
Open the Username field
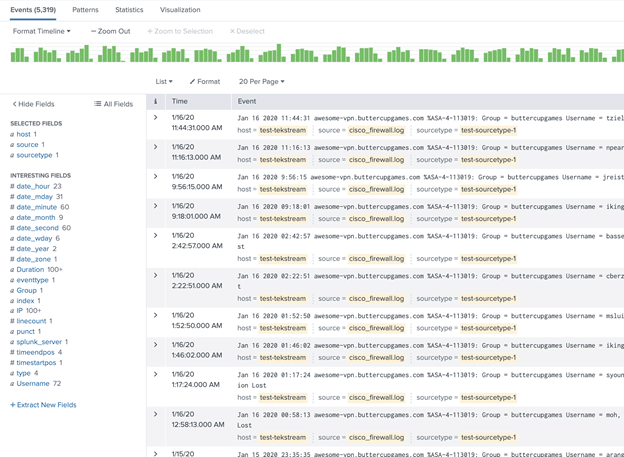33,383
